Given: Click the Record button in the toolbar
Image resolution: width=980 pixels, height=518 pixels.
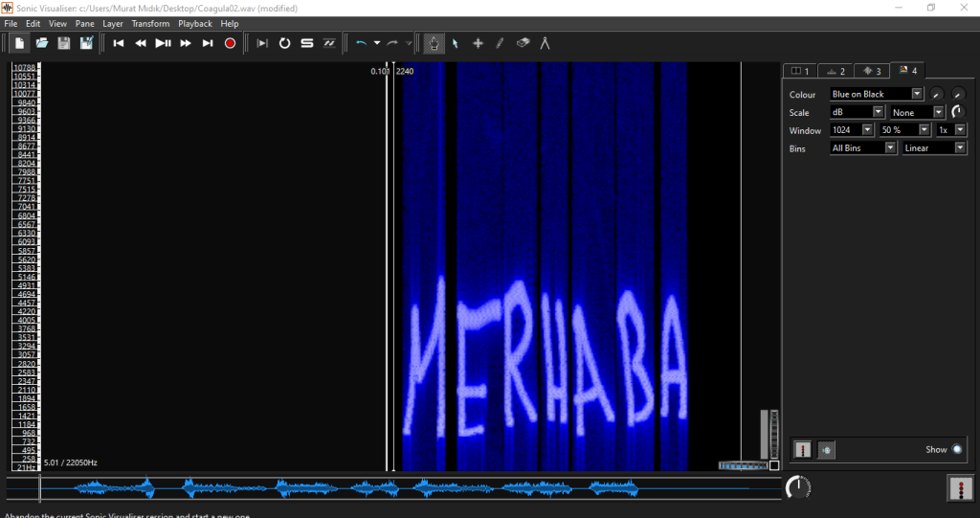Looking at the screenshot, I should click(x=230, y=43).
